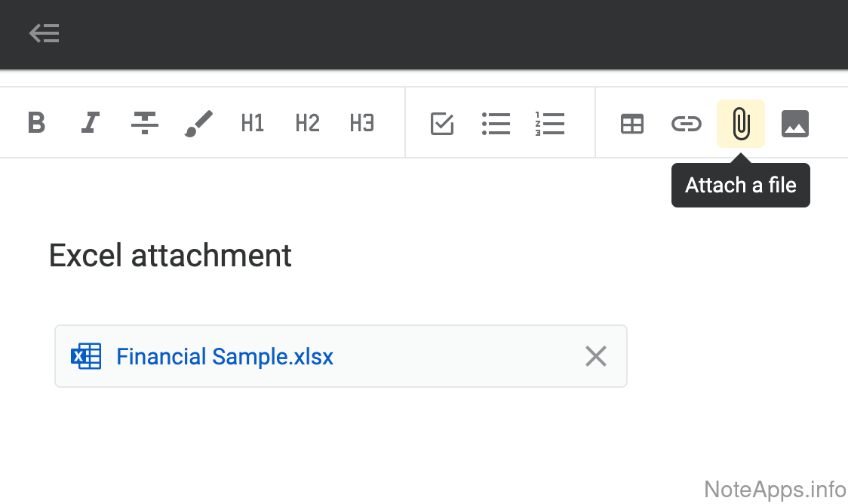The image size is (848, 504).
Task: Apply Heading 3 style
Action: (x=361, y=123)
